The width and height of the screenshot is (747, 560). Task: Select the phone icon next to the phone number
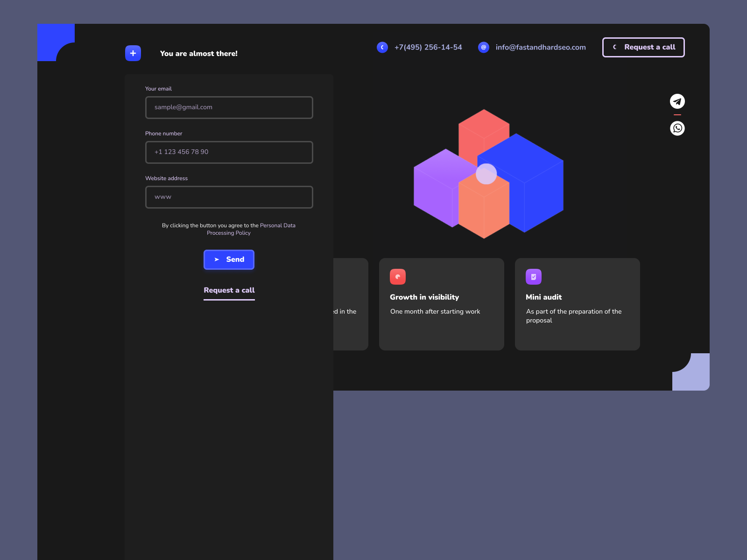click(x=382, y=47)
